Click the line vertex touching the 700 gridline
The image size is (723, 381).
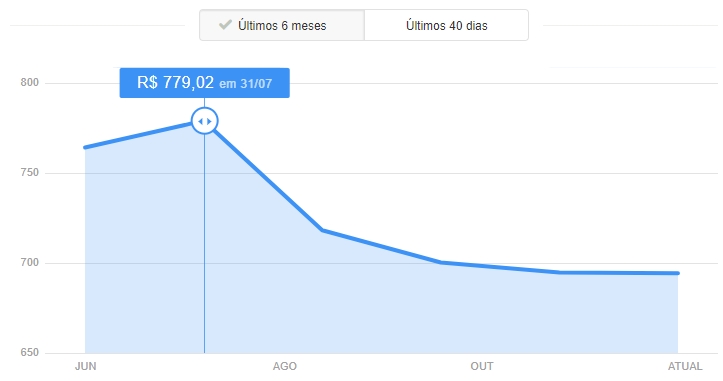441,262
